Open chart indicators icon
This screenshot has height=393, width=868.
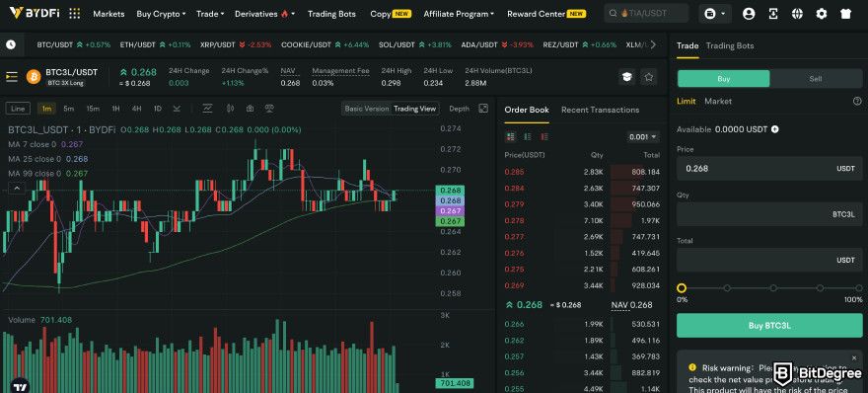[207, 109]
